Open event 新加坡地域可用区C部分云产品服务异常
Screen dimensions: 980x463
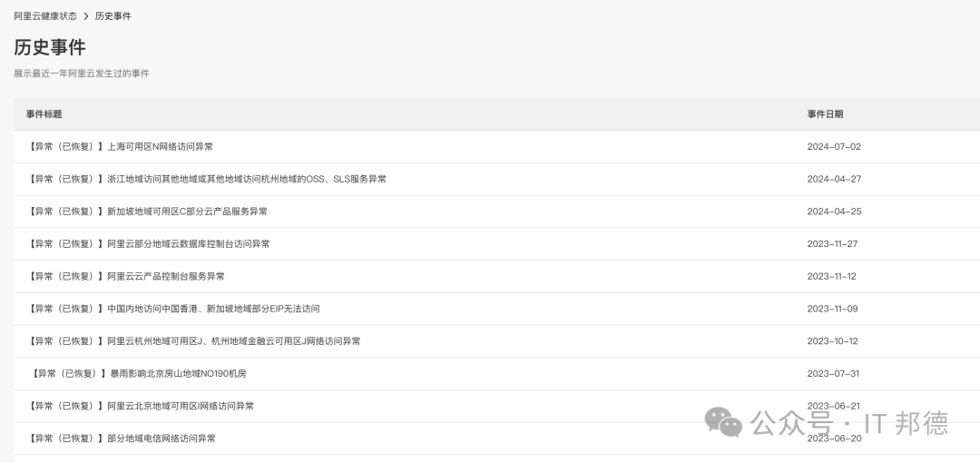click(147, 212)
